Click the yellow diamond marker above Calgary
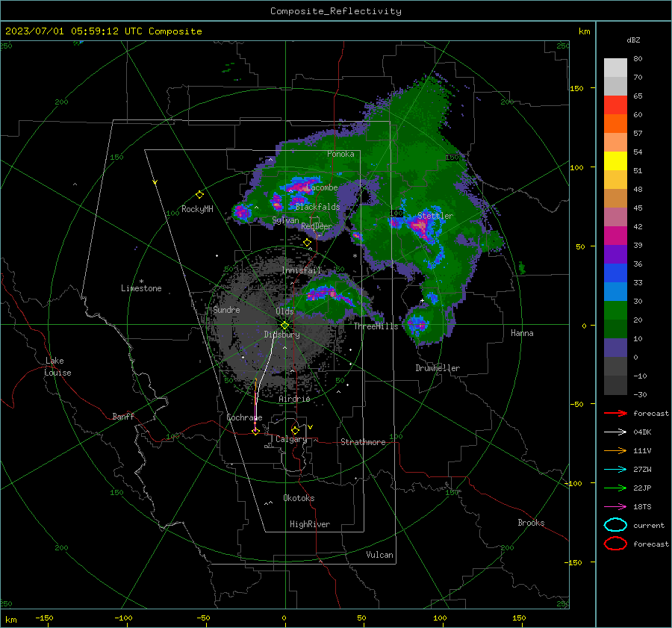This screenshot has height=628, width=672. [x=295, y=430]
